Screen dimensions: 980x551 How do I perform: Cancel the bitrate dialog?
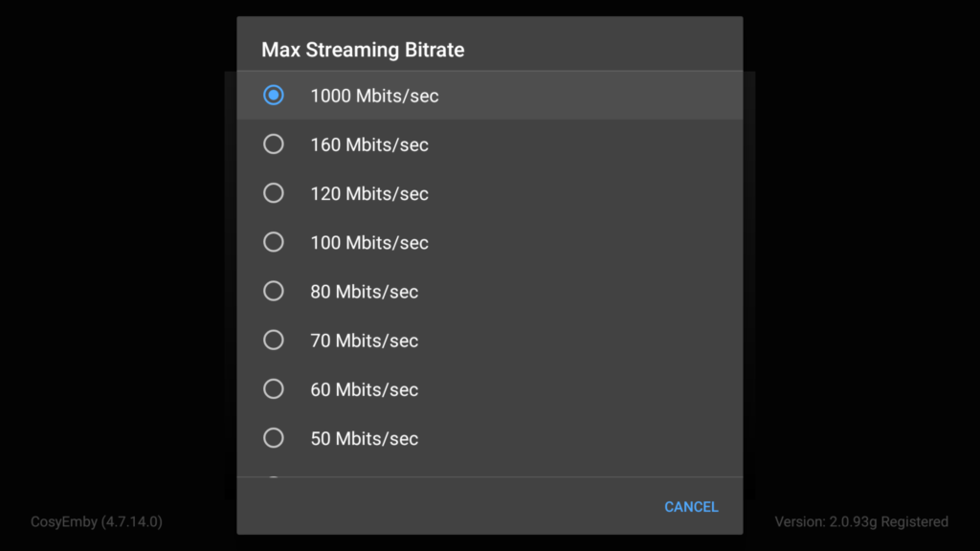691,506
